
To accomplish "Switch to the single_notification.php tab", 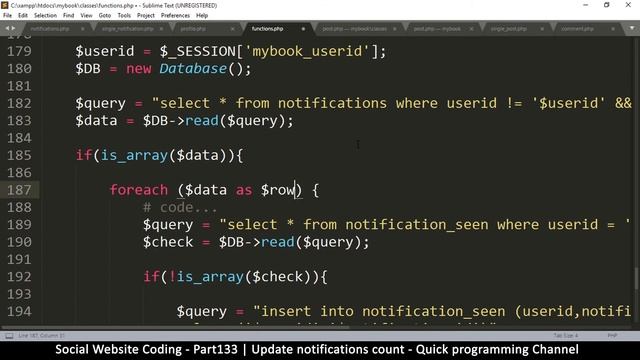I will 128,29.
